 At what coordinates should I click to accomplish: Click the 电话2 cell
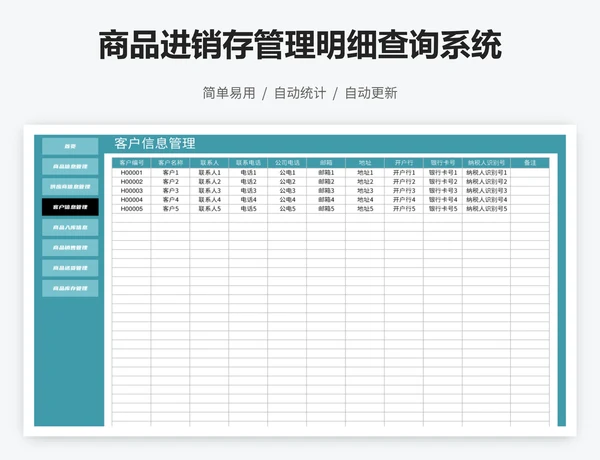tap(248, 182)
